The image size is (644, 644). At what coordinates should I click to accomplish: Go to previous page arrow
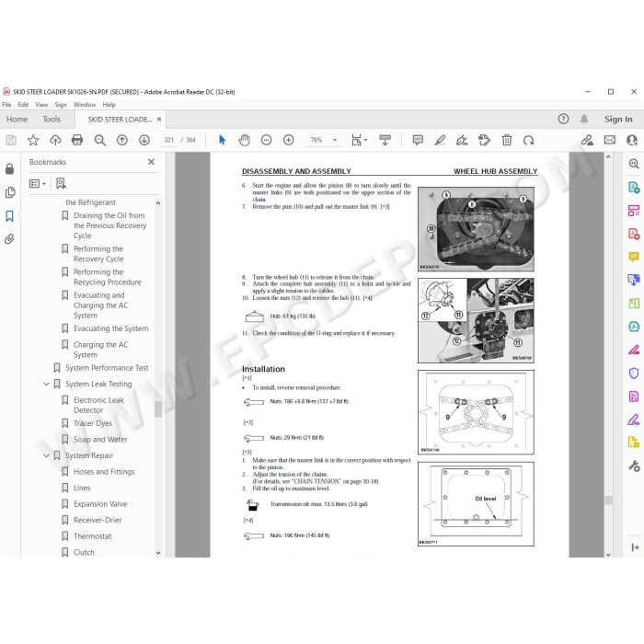122,141
